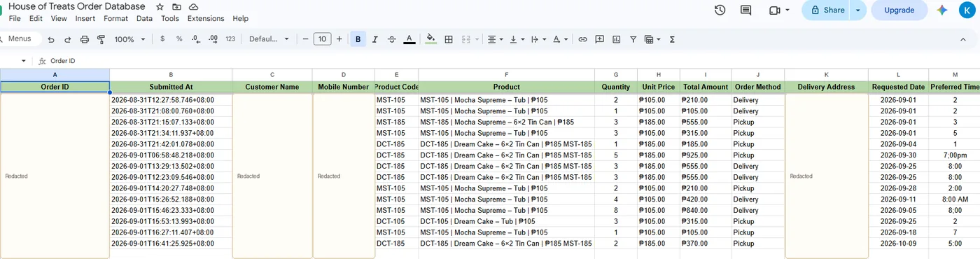Click the formula bar showing Order ID
Viewport: 980px width, 259px height.
click(514, 61)
